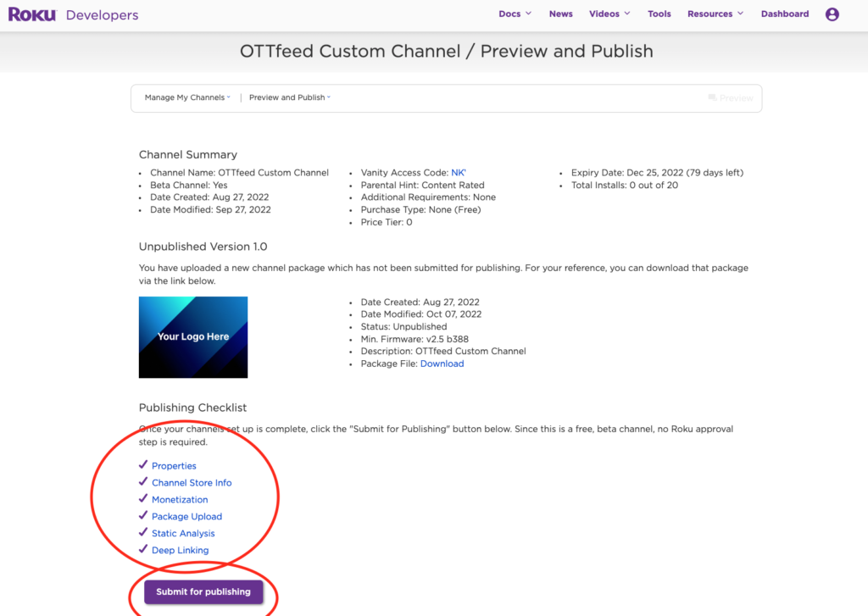Viewport: 868px width, 616px height.
Task: Expand the Resources dropdown menu
Action: (x=715, y=14)
